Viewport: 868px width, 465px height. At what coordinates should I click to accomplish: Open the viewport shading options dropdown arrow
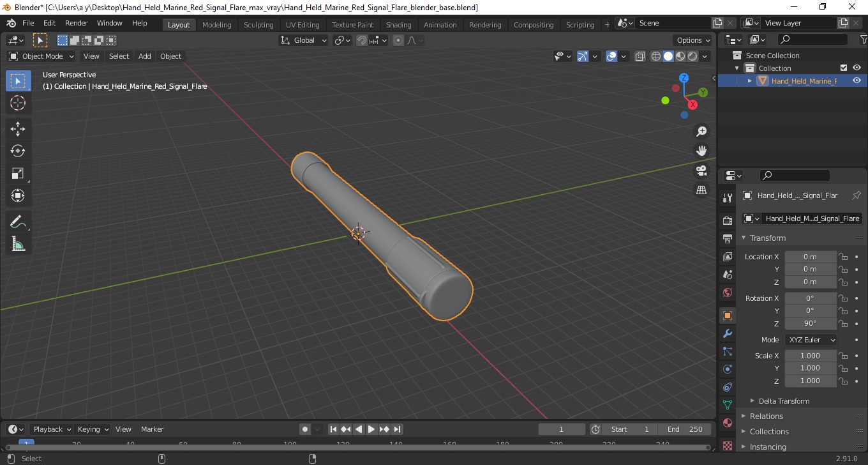705,56
